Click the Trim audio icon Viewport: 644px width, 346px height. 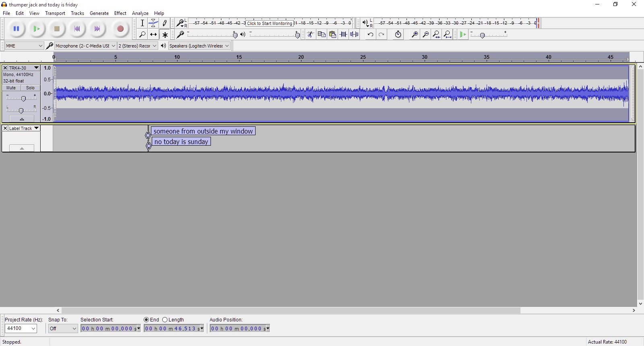tap(343, 35)
